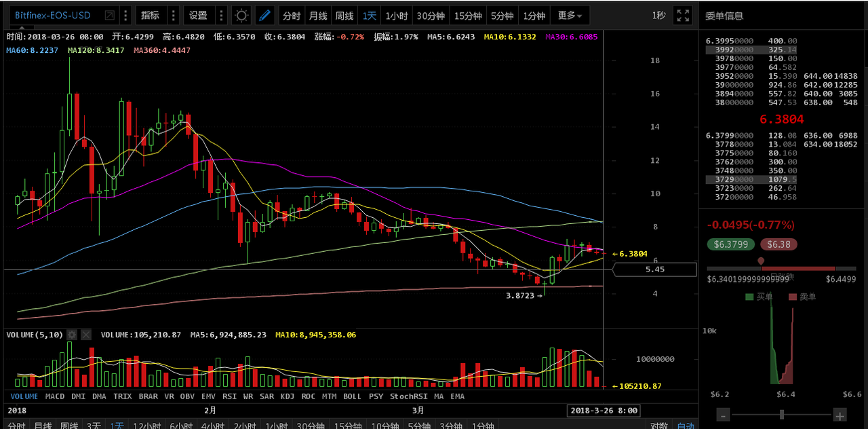Viewport: 868px width, 429px height.
Task: Select the WR indicator
Action: point(248,396)
